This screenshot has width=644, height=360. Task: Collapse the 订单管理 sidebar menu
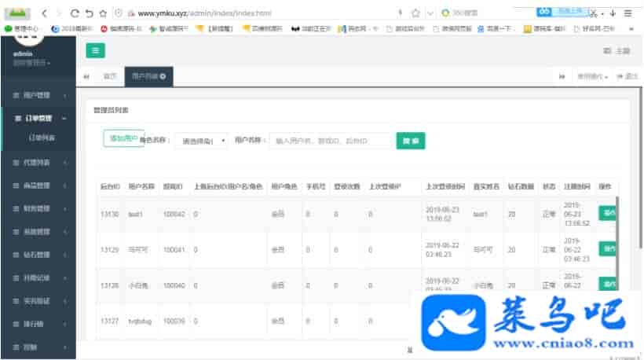click(38, 119)
